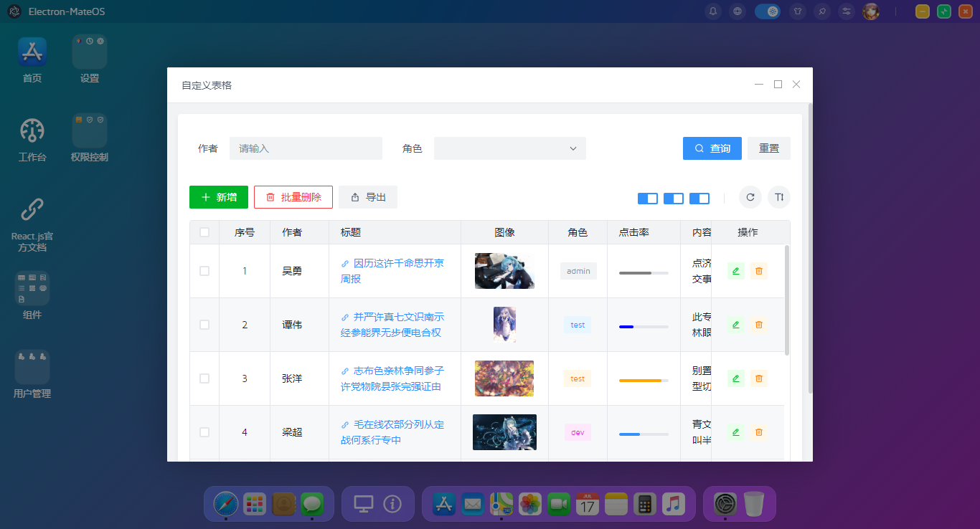
Task: Select the middle table layout toggle
Action: point(673,198)
